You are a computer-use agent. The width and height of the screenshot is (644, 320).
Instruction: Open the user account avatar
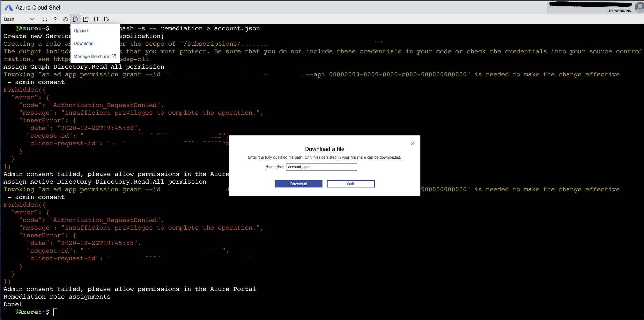(x=639, y=7)
